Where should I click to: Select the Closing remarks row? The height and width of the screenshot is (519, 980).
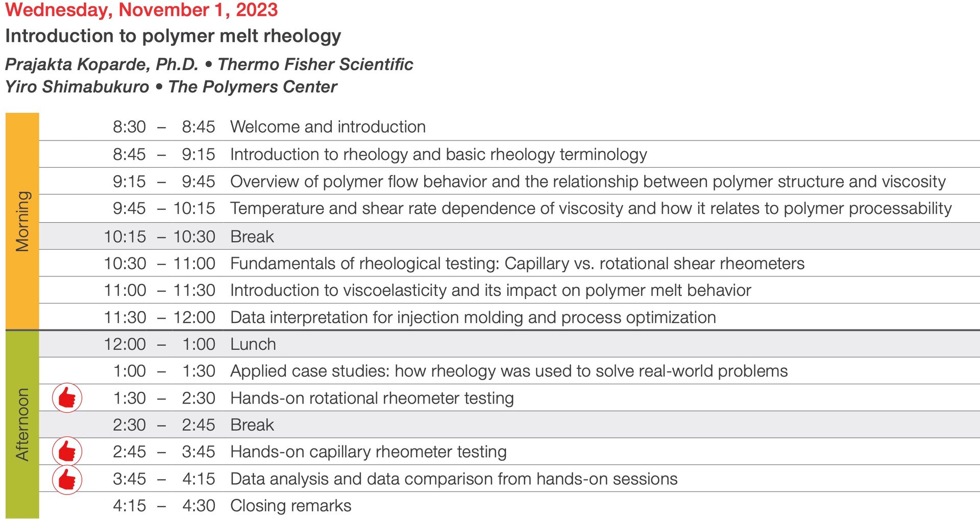click(x=509, y=506)
